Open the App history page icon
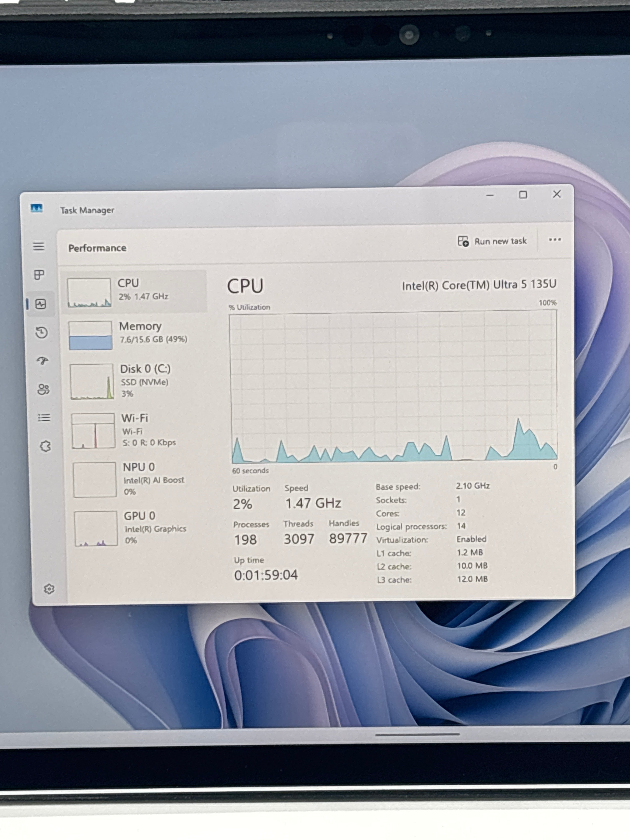Image resolution: width=630 pixels, height=840 pixels. [41, 333]
